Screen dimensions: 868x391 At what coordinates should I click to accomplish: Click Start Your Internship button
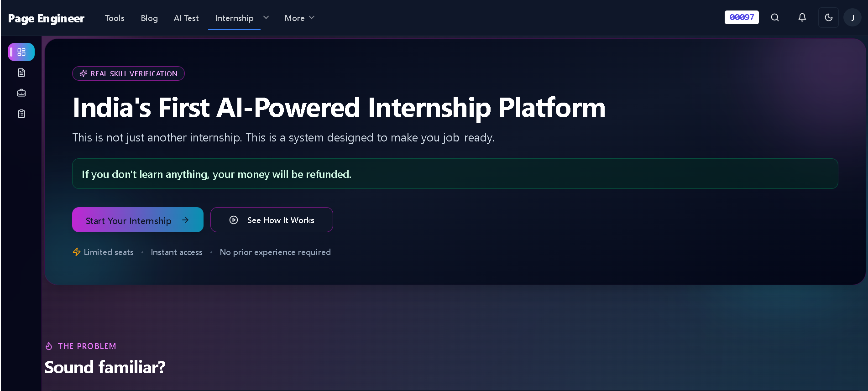(x=138, y=220)
